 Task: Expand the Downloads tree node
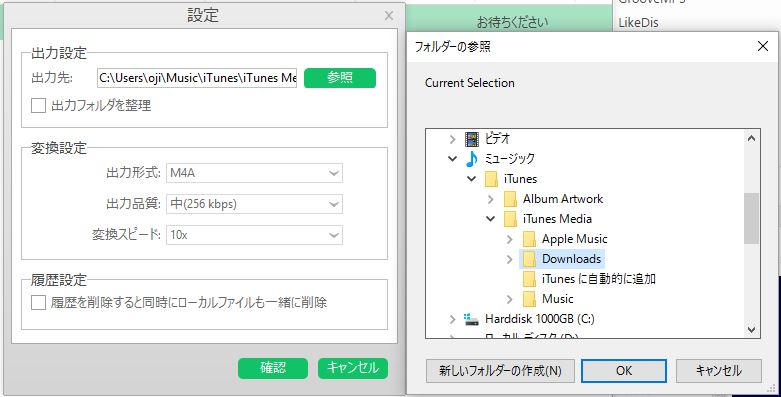[510, 259]
